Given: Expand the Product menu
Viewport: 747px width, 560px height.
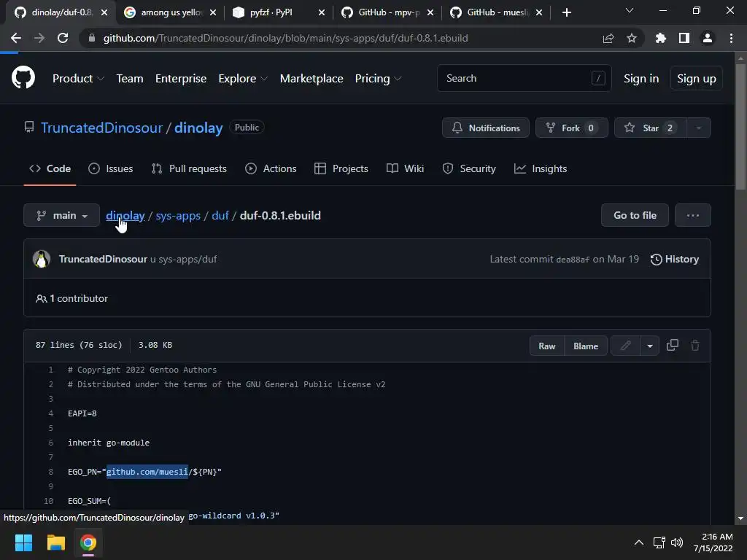Looking at the screenshot, I should (x=78, y=79).
